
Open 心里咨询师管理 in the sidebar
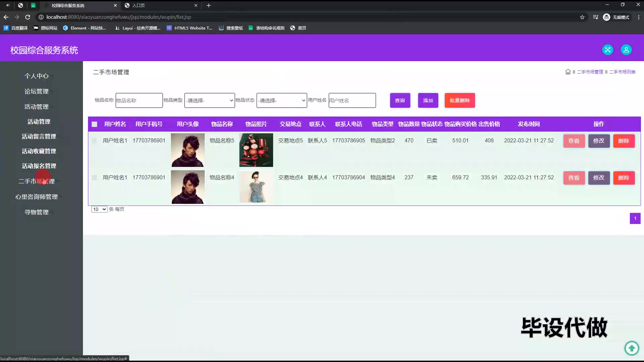(x=37, y=197)
